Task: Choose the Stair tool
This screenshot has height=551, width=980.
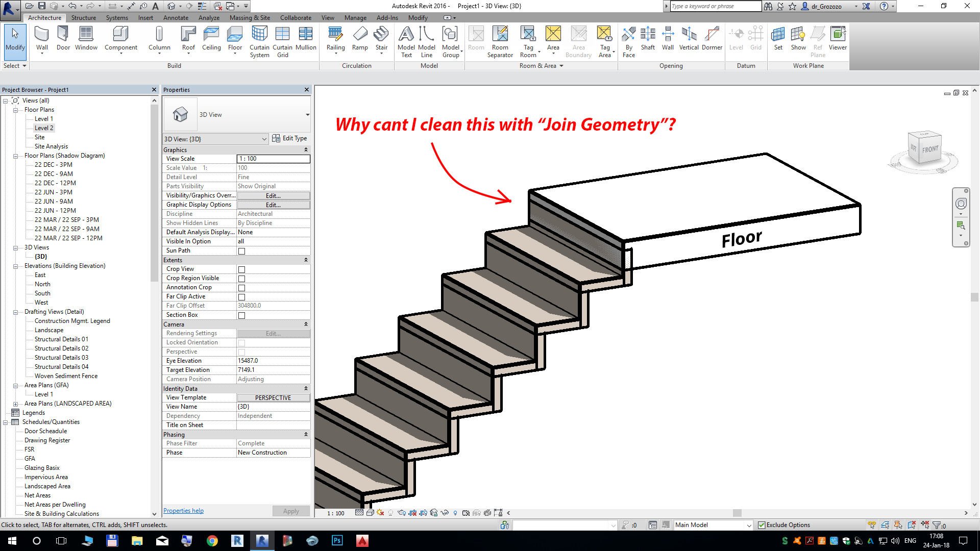Action: 381,40
